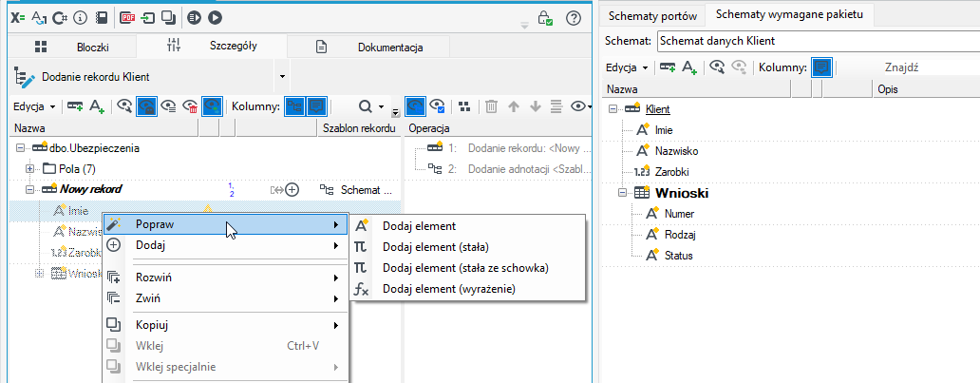Open the C# code icon
Viewport: 980px width, 383px height.
point(60,18)
